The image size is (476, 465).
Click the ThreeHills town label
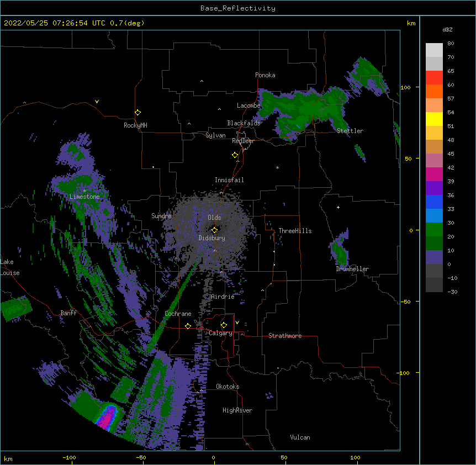tap(295, 231)
